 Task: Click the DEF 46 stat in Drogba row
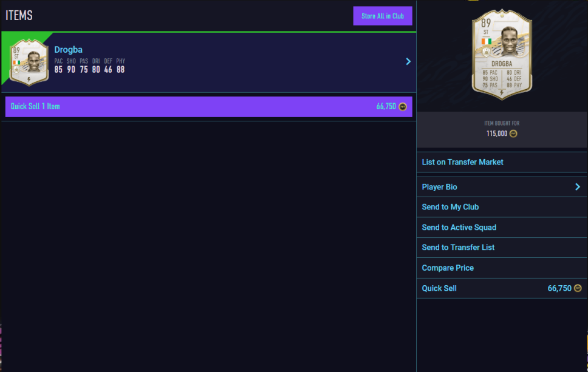(x=108, y=66)
